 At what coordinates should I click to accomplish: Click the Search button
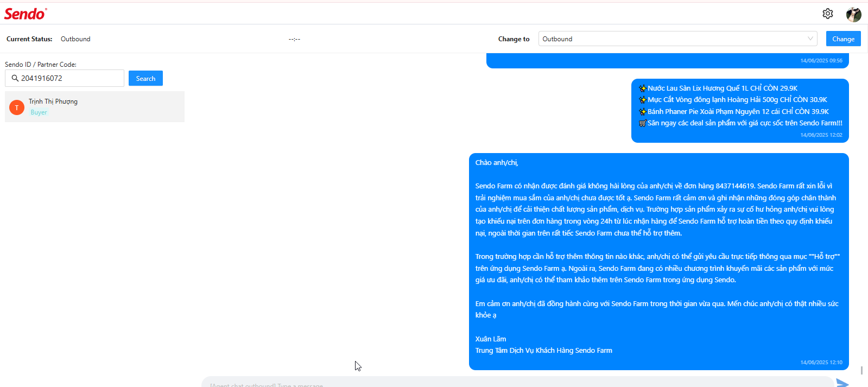tap(145, 78)
